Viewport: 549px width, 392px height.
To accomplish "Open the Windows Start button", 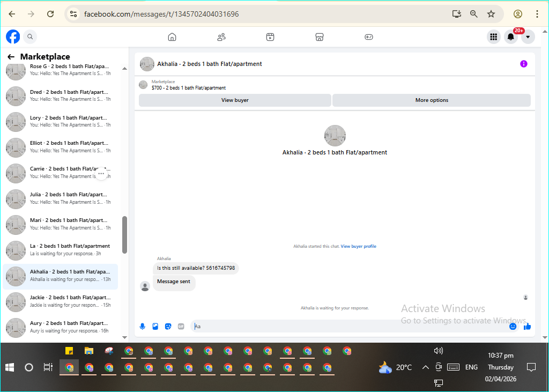I will point(10,367).
